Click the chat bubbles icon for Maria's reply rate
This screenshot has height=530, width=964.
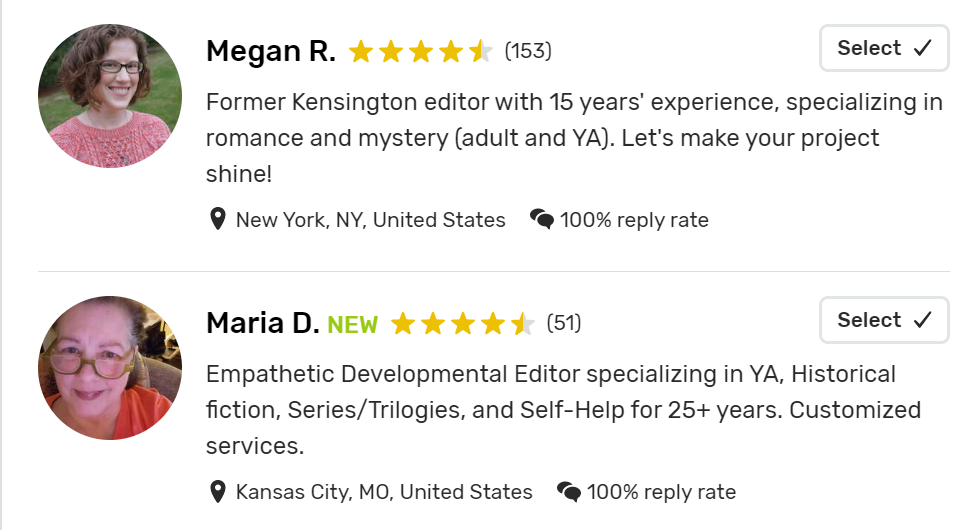point(569,491)
